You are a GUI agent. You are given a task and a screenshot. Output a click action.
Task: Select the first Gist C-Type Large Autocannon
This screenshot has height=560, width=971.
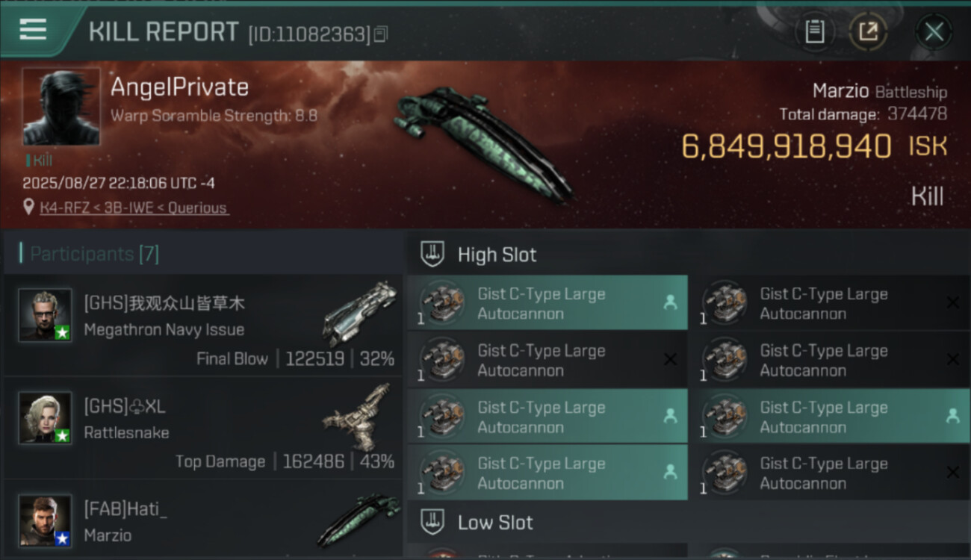coord(547,303)
